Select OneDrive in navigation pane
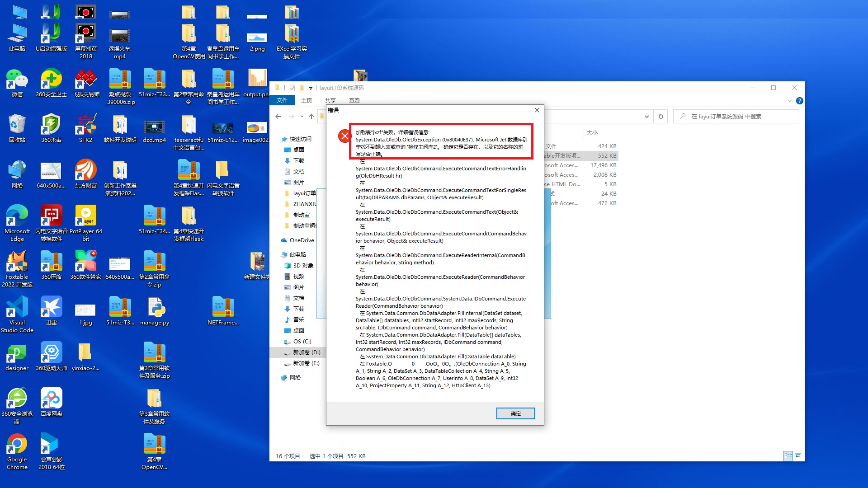The width and height of the screenshot is (868, 488). point(297,240)
